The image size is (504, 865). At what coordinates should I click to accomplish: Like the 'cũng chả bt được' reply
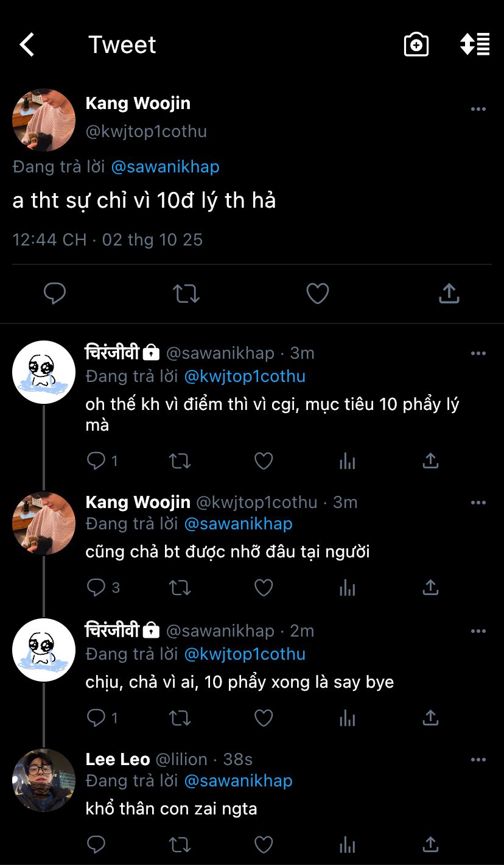click(x=263, y=587)
